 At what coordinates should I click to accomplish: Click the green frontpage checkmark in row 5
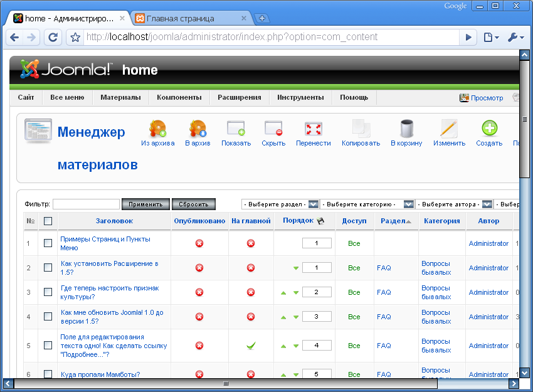click(251, 346)
